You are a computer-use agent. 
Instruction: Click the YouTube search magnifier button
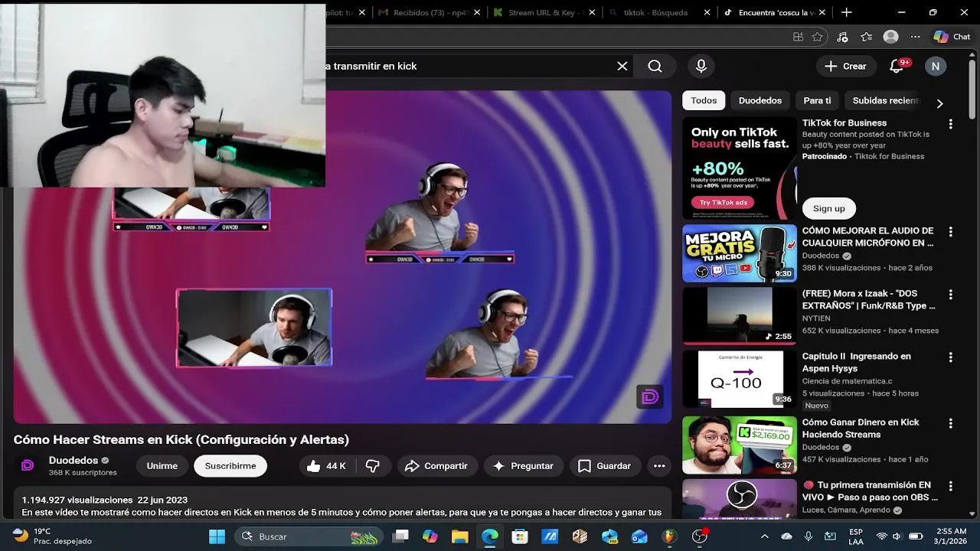(655, 67)
